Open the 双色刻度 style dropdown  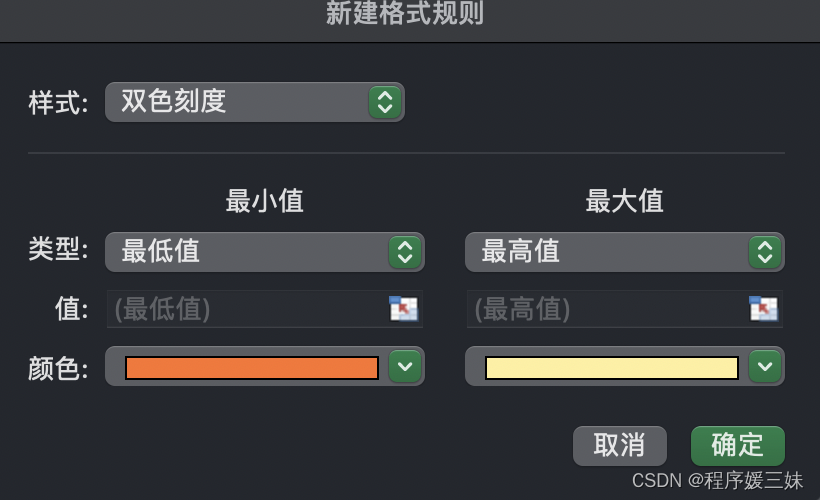pyautogui.click(x=240, y=102)
